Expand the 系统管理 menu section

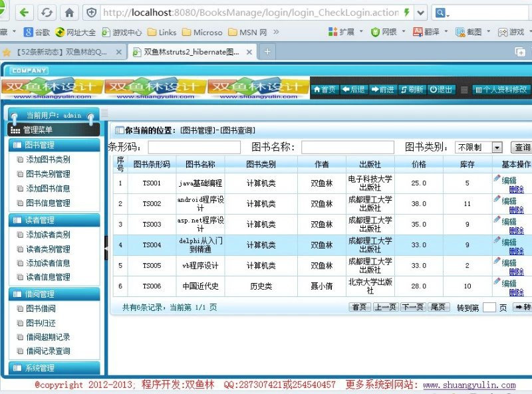click(55, 368)
